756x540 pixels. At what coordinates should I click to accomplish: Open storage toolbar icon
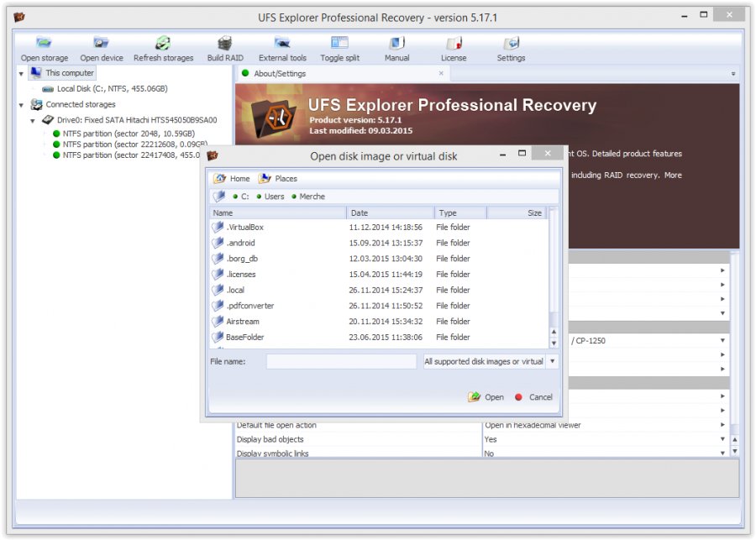tap(44, 44)
